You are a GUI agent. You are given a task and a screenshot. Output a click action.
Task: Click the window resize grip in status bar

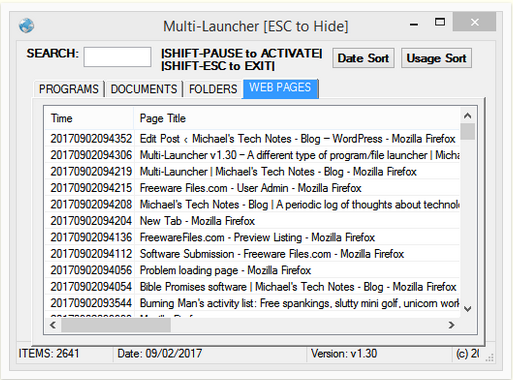(489, 358)
